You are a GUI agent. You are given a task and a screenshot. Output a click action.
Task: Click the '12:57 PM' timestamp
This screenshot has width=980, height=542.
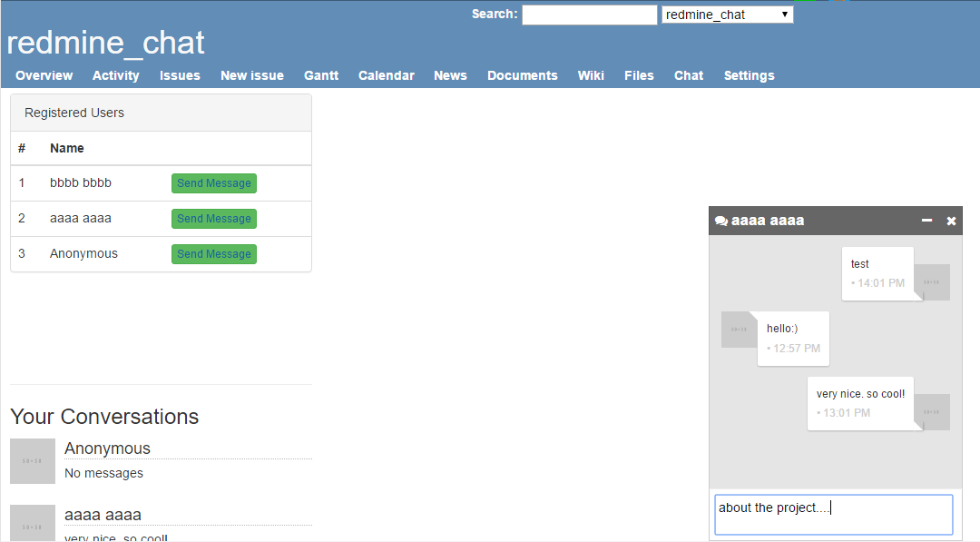click(797, 349)
